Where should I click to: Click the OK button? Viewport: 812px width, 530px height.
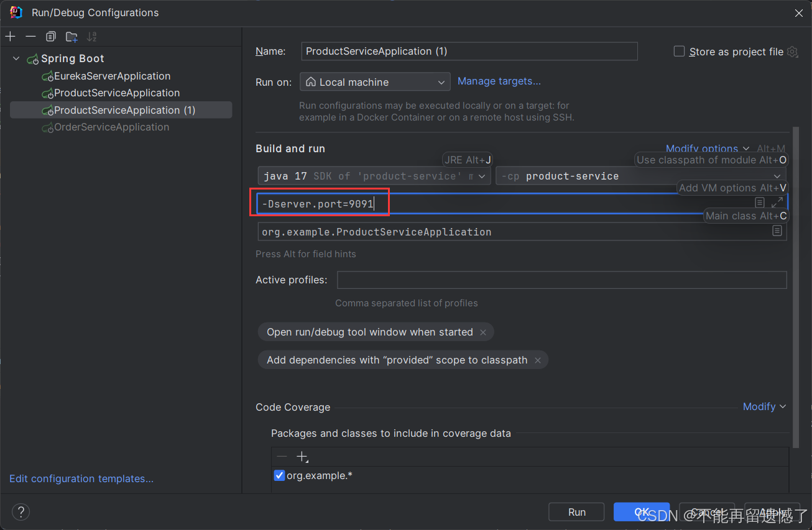(642, 512)
